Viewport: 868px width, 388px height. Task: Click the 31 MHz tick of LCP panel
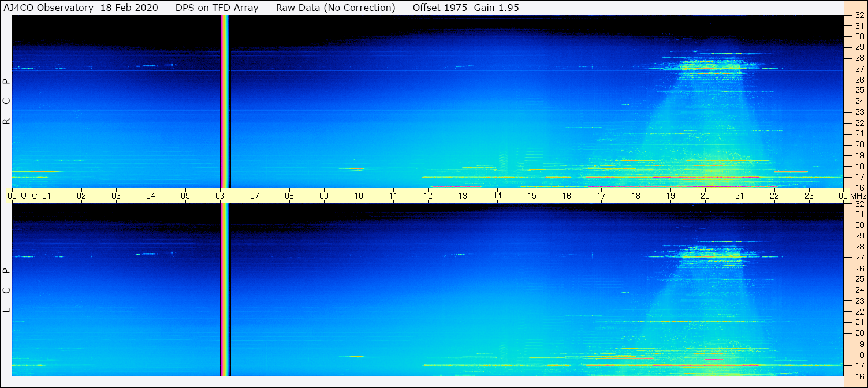[x=859, y=214]
